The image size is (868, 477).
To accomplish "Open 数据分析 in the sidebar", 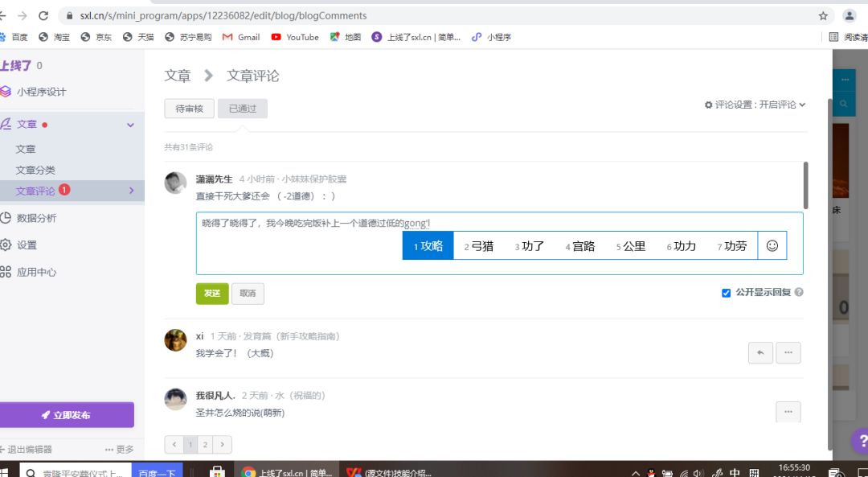I will [x=36, y=218].
